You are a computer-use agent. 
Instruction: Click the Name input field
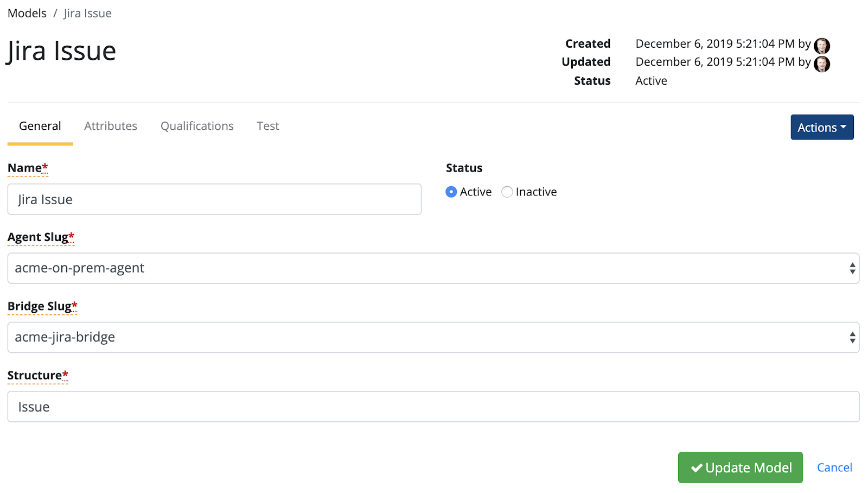click(214, 199)
